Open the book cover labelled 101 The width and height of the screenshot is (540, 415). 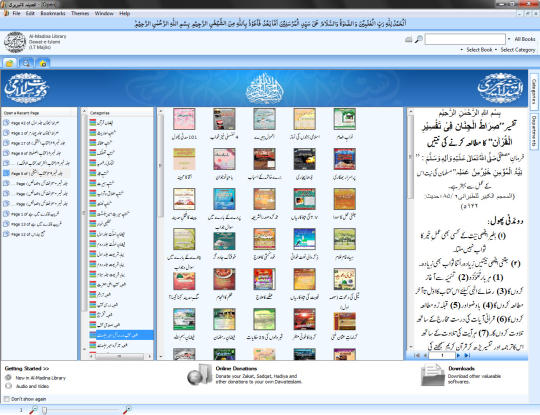click(184, 119)
